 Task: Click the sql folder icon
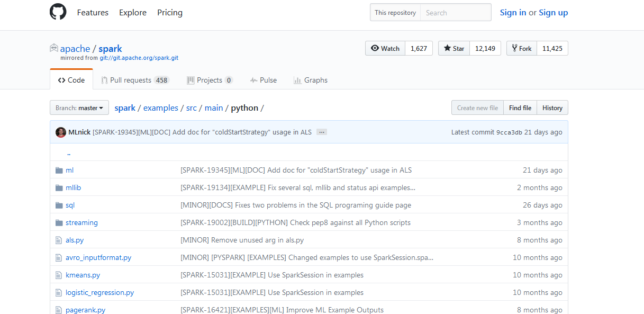tap(59, 205)
